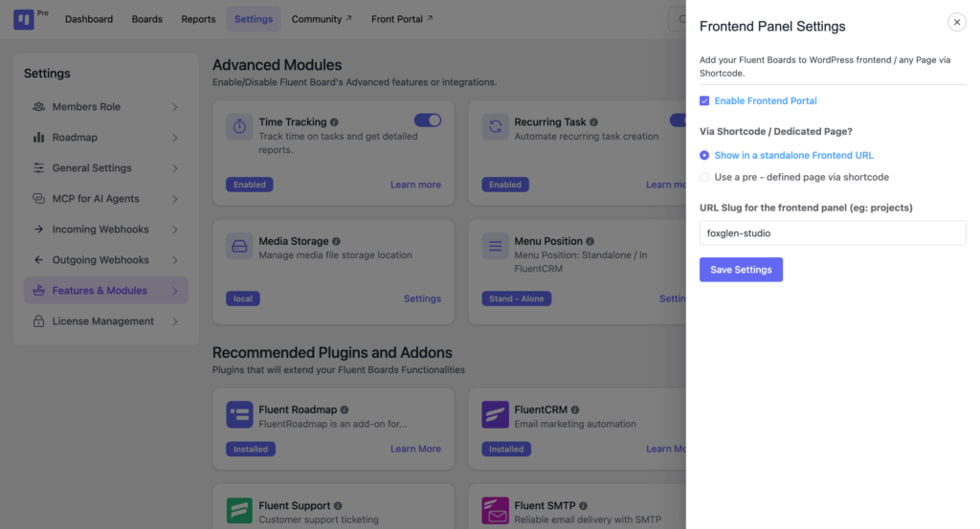Click the FluentCRM plugin icon
This screenshot has height=529, width=980.
coord(495,415)
